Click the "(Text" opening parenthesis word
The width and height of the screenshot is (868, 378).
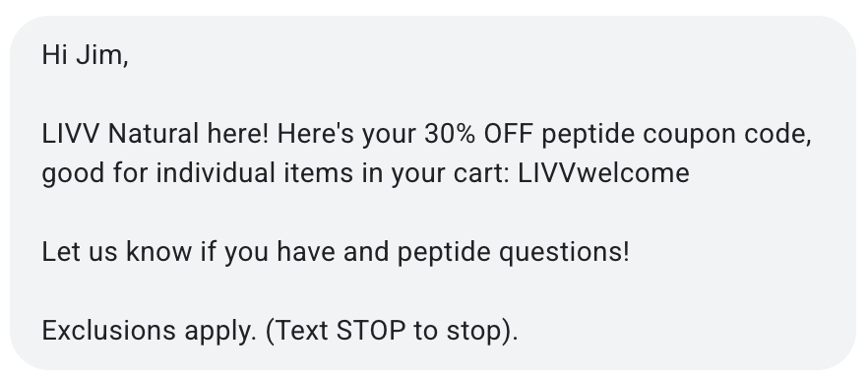(x=297, y=331)
